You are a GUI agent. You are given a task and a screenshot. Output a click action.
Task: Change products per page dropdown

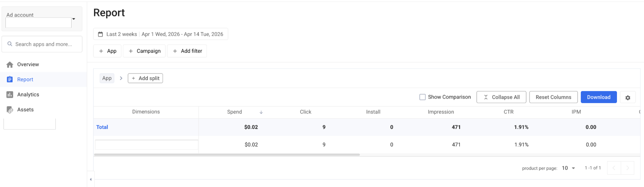pyautogui.click(x=568, y=168)
